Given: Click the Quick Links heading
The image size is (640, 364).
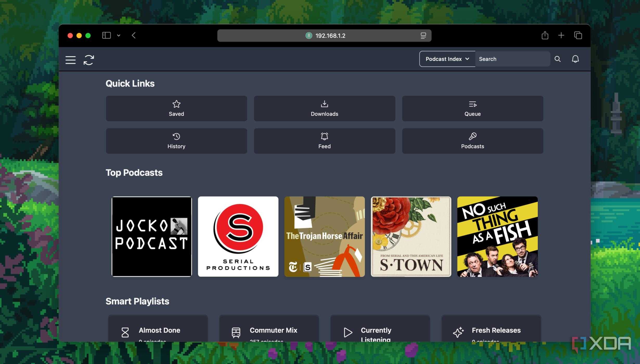Looking at the screenshot, I should click(130, 83).
